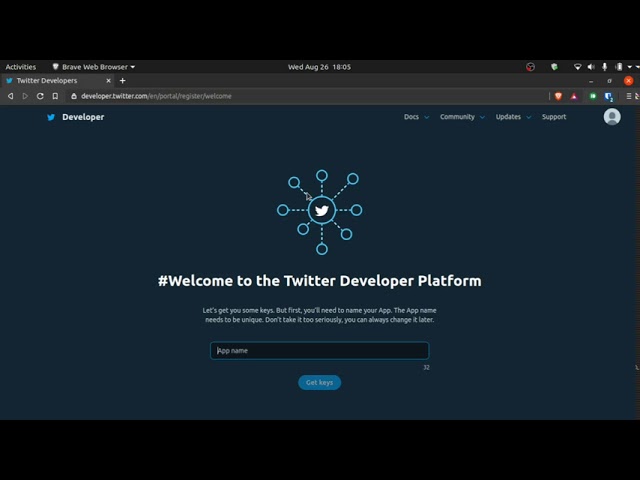The height and width of the screenshot is (480, 640).
Task: Open a new browser tab with plus
Action: click(x=122, y=81)
